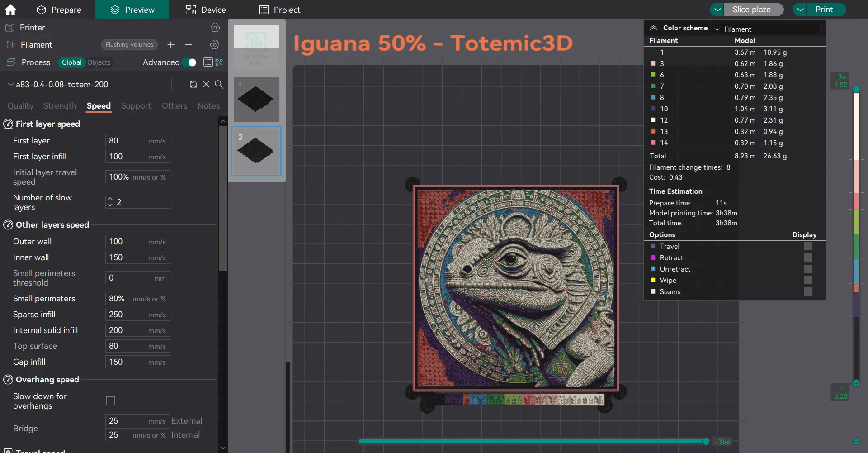Viewport: 868px width, 453px height.
Task: Toggle Wipe display checkbox
Action: 808,281
